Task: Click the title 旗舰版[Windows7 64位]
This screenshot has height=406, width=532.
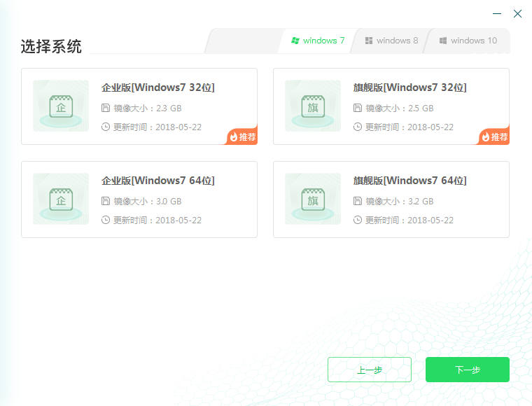Action: (x=410, y=181)
